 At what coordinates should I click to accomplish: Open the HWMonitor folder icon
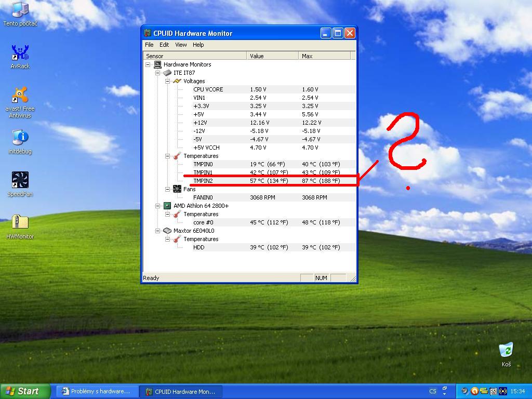pyautogui.click(x=20, y=227)
